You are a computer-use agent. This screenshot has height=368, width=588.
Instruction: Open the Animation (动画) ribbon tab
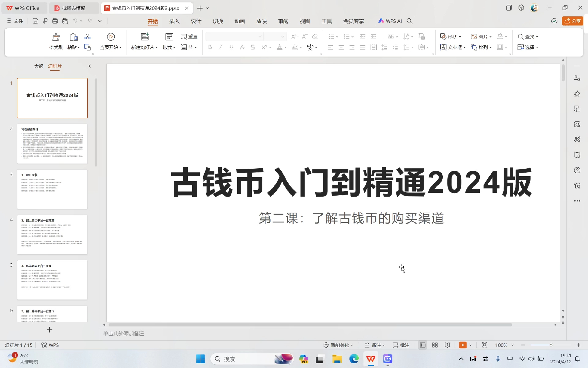coord(240,21)
